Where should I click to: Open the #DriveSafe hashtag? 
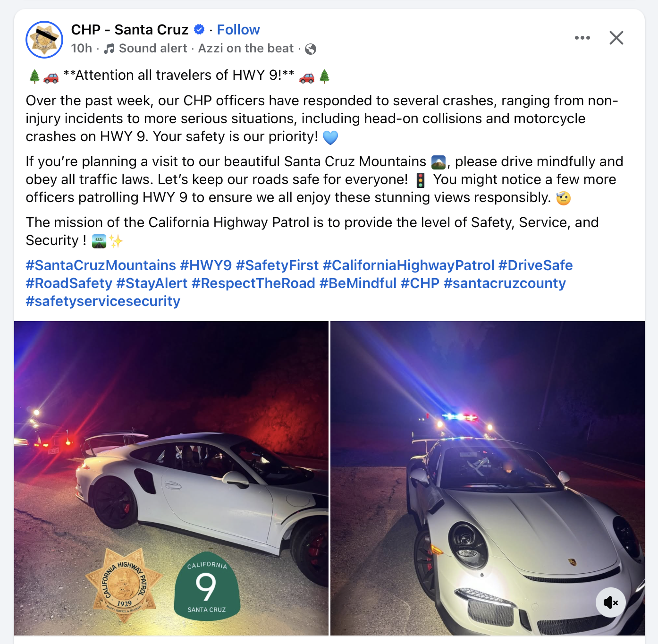pos(536,265)
